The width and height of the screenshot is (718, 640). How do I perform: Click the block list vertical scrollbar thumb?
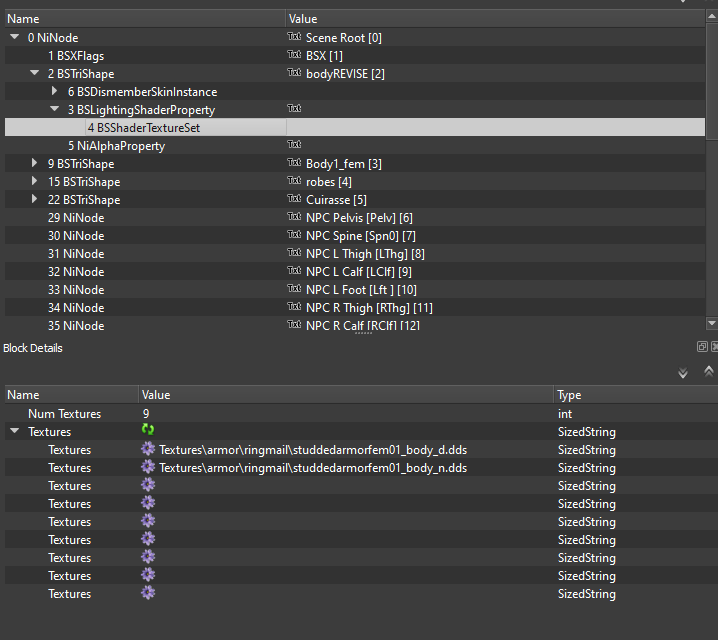click(712, 81)
